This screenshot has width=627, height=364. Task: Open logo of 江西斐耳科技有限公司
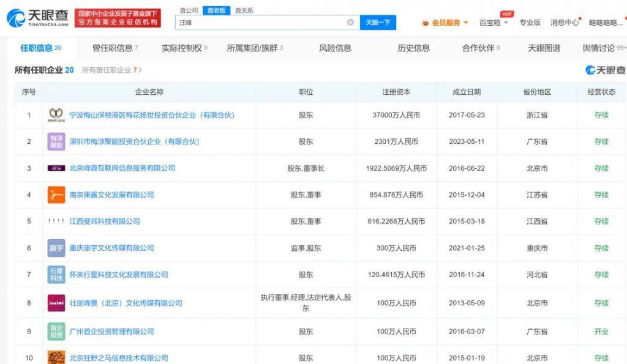click(x=56, y=221)
